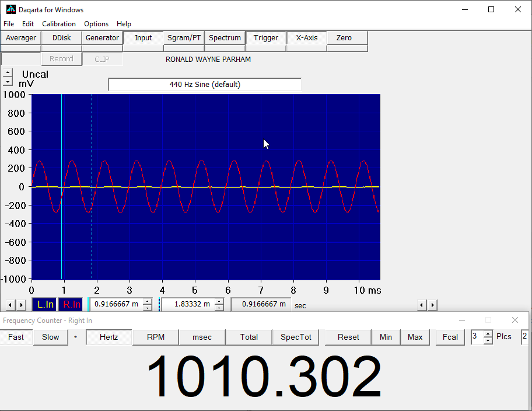Decrease the dotted cursor time value

tap(219, 308)
